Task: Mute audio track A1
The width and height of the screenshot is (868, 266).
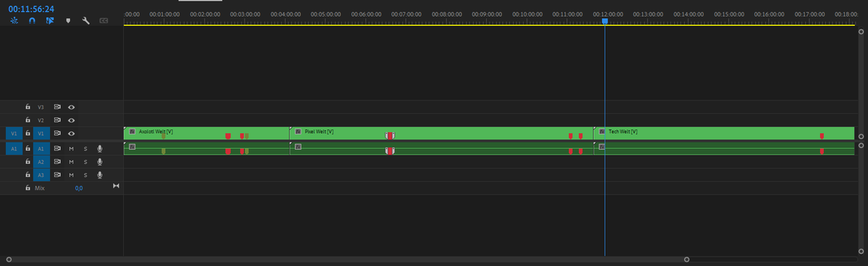Action: [71, 148]
